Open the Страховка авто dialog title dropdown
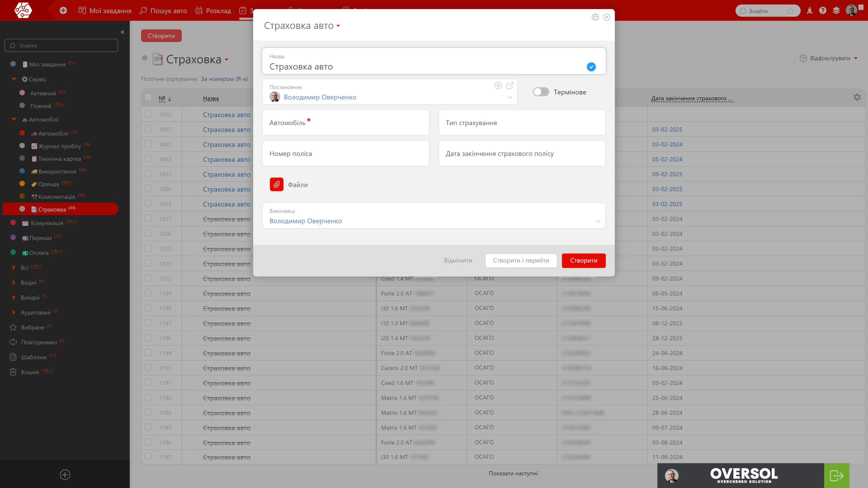 click(x=338, y=26)
